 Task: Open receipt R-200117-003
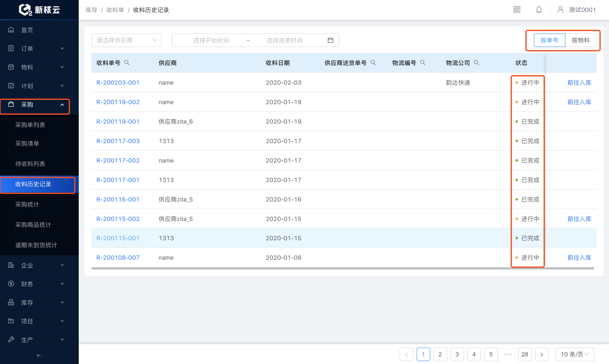pyautogui.click(x=118, y=141)
